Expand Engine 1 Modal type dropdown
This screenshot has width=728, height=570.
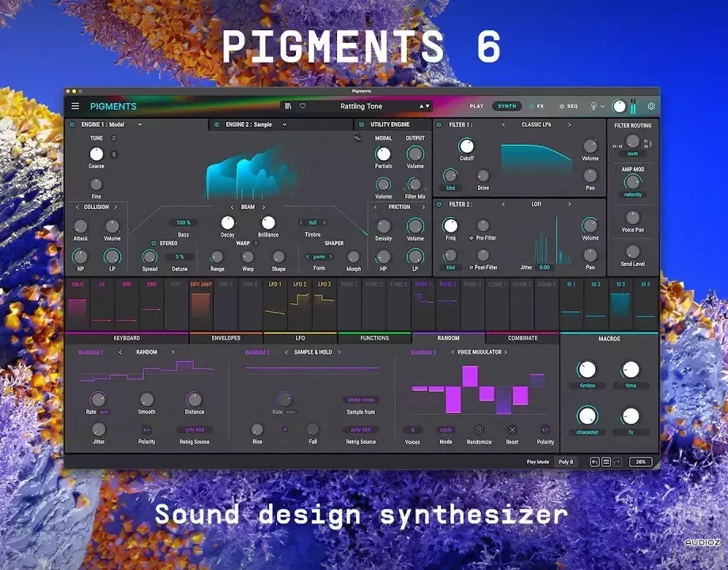(140, 124)
